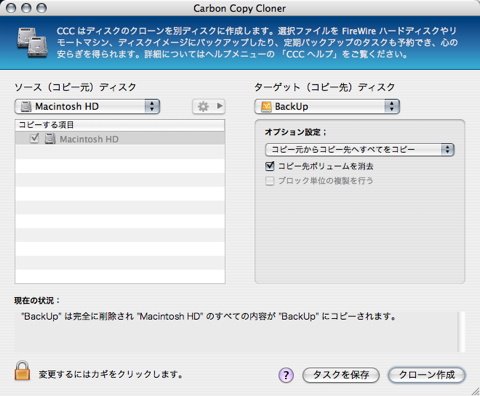480x396 pixels.
Task: Toggle the コピー先ボリュームを消去 checkbox
Action: click(x=269, y=166)
